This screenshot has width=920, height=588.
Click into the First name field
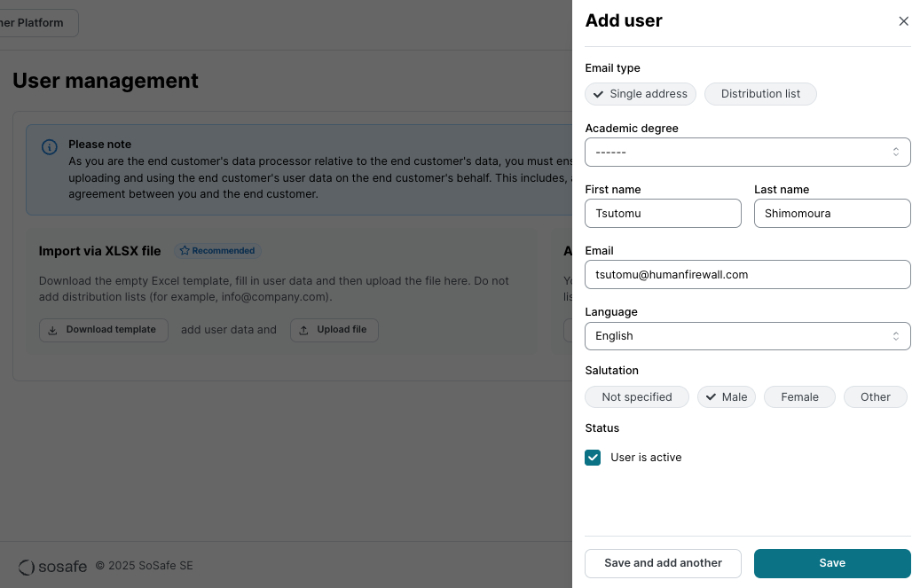point(663,214)
